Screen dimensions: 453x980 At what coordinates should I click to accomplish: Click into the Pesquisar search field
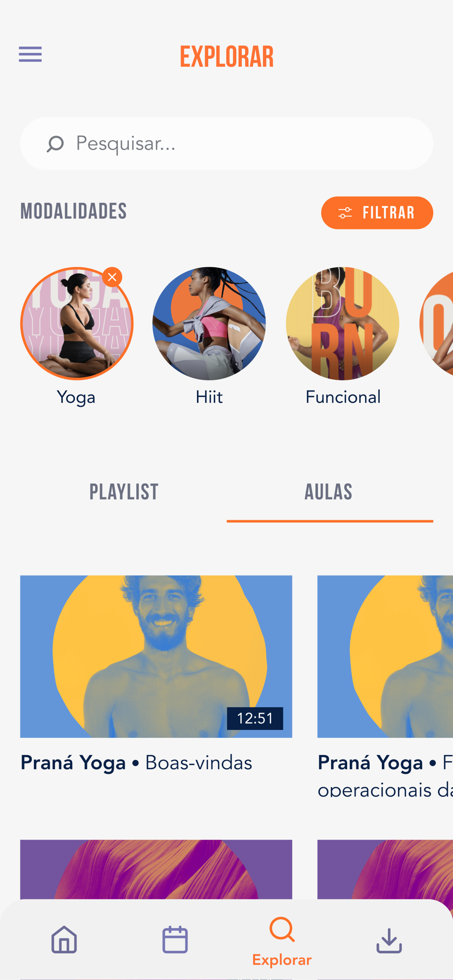pyautogui.click(x=226, y=144)
